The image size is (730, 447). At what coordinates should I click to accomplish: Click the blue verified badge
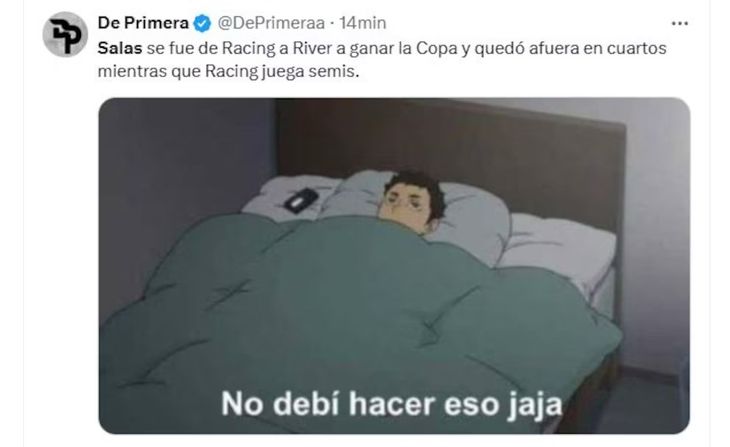(x=202, y=23)
